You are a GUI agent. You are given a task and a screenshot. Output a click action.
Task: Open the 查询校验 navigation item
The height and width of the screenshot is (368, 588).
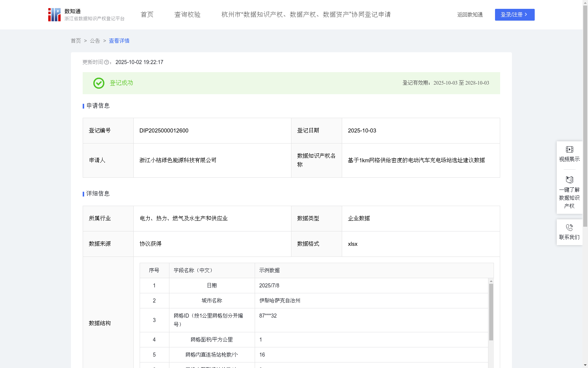point(187,15)
